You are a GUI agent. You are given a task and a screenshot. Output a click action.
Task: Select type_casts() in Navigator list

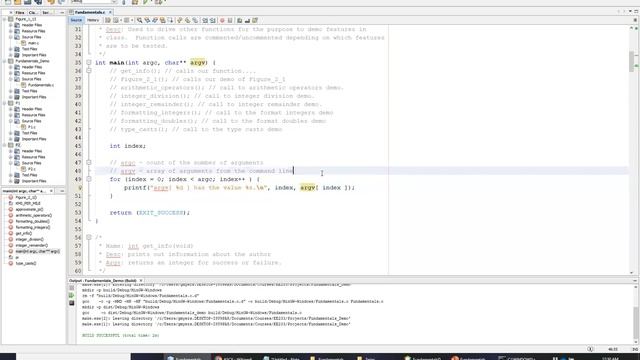click(26, 263)
